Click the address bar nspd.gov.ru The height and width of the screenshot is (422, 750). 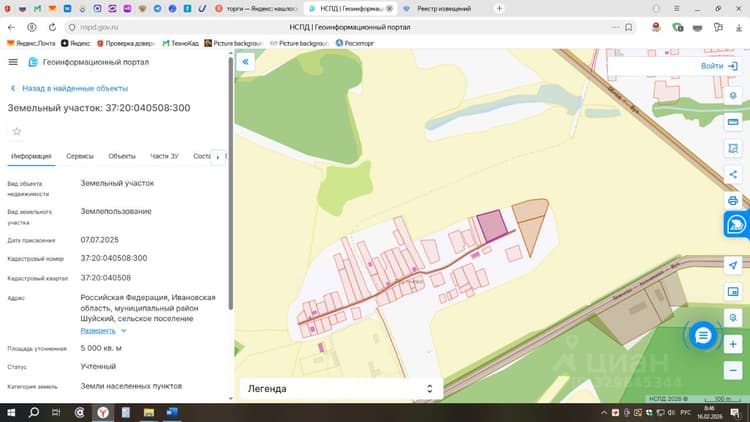99,27
